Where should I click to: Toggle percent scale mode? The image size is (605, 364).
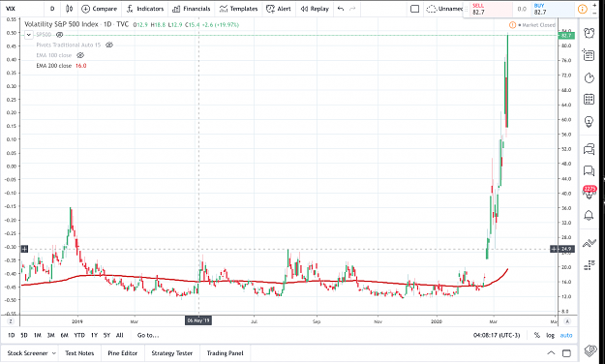pyautogui.click(x=536, y=335)
